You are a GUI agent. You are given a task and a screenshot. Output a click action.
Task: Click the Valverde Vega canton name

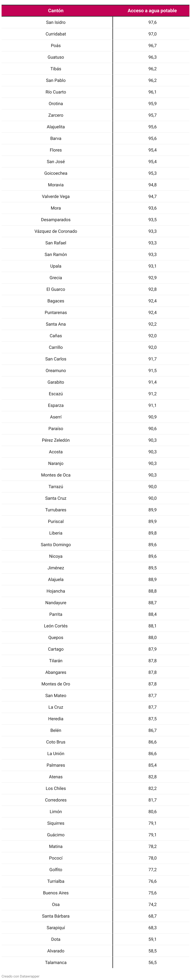(x=56, y=197)
